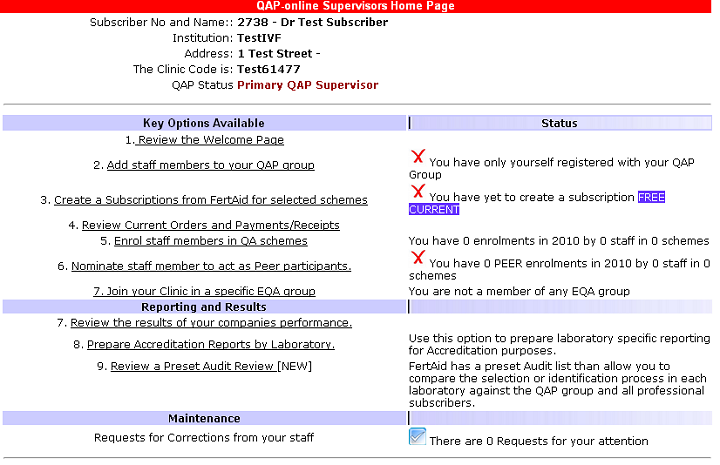Click There are 0 Requests for your attention

[x=539, y=441]
